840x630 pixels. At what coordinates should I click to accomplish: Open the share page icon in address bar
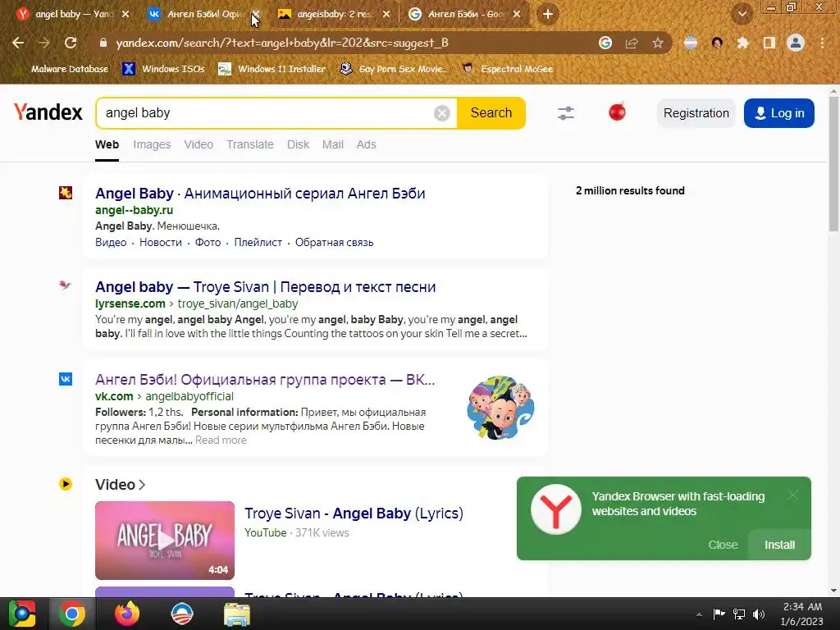click(x=632, y=43)
